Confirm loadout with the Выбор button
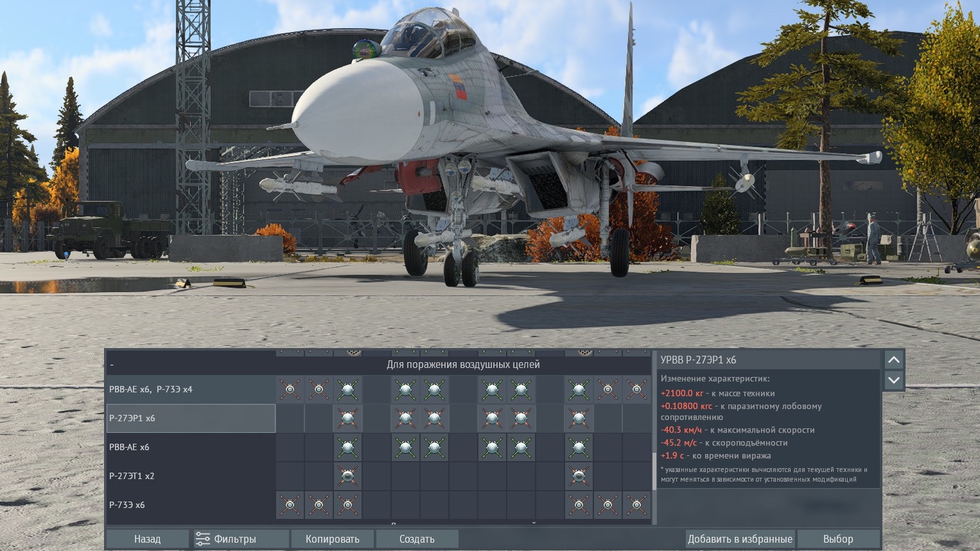Image resolution: width=980 pixels, height=551 pixels. pos(838,539)
